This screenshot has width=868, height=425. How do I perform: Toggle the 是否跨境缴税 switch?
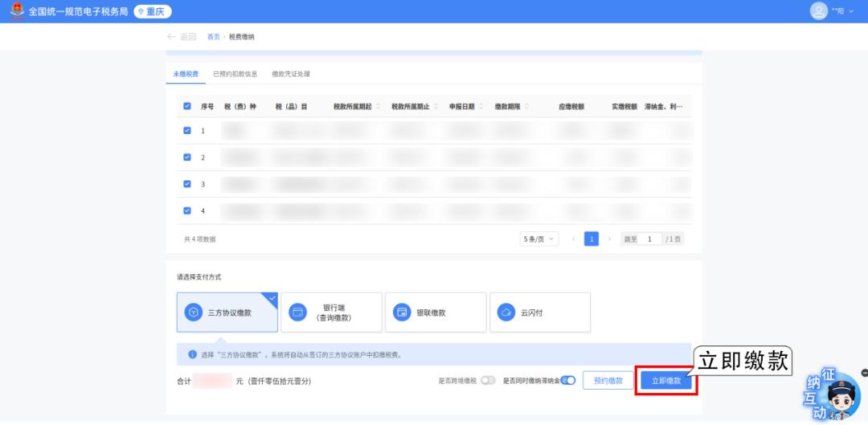pos(488,381)
